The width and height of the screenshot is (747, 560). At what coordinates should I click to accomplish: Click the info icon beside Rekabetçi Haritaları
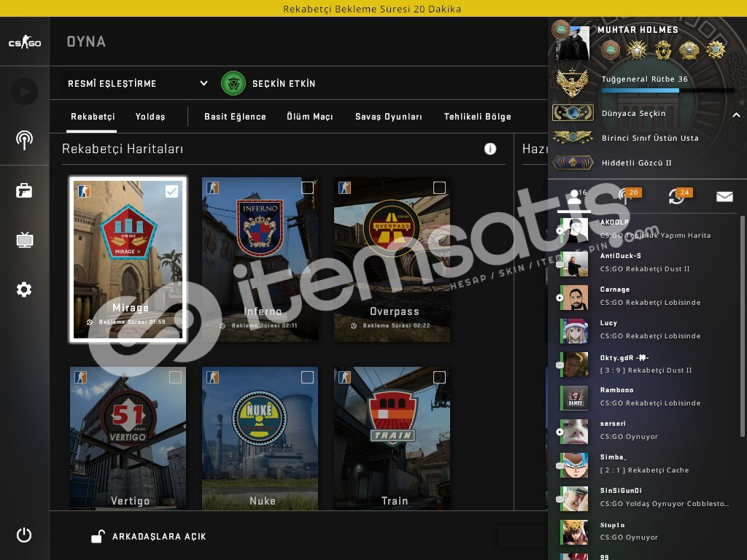(489, 149)
